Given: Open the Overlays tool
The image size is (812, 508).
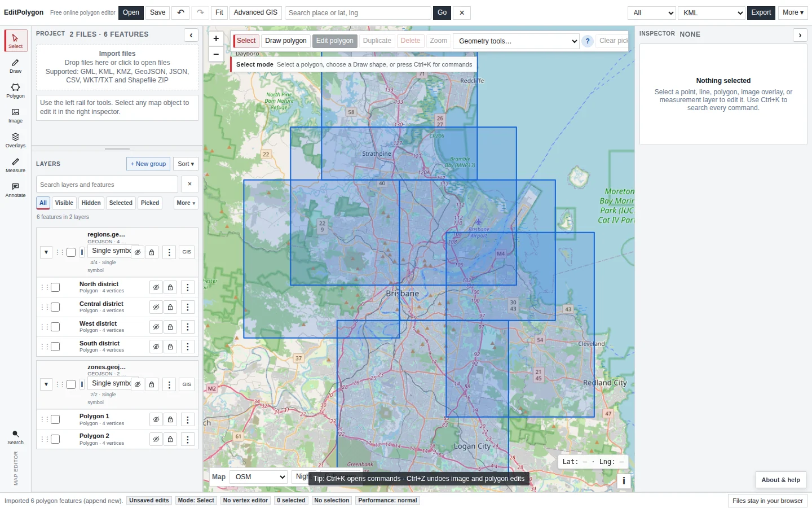Looking at the screenshot, I should 16,140.
